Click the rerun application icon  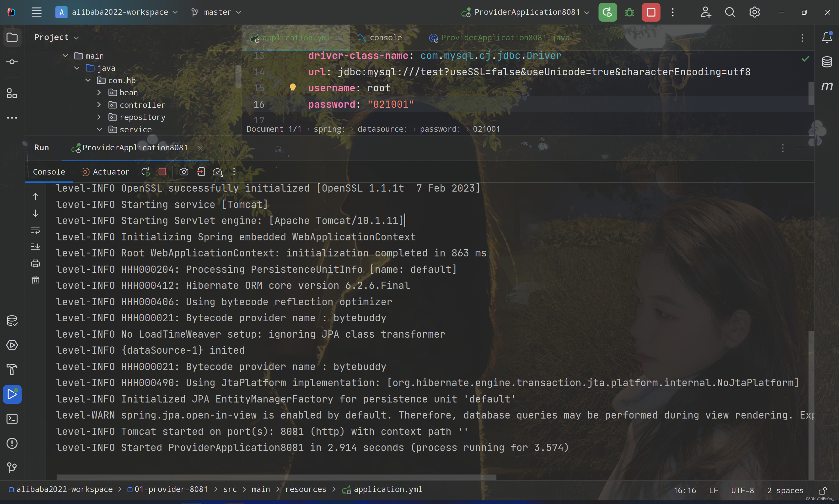[x=146, y=172]
